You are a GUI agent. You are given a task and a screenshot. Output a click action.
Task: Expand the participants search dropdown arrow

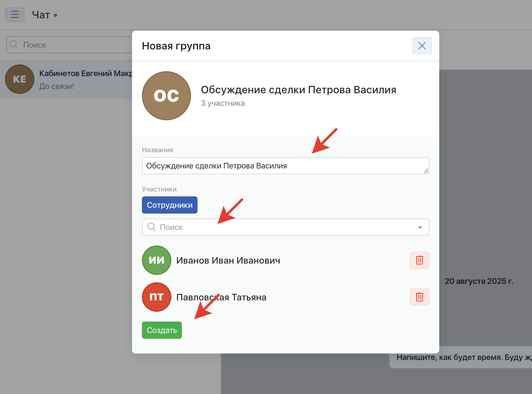point(420,227)
